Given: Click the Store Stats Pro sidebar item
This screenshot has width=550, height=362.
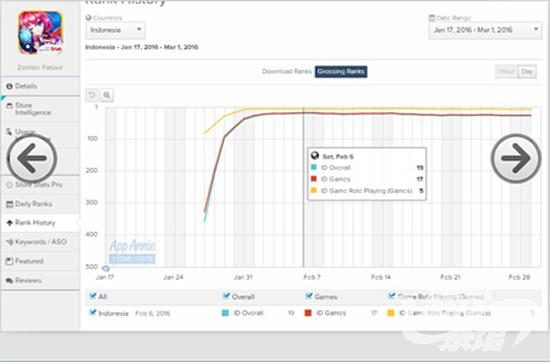Looking at the screenshot, I should click(x=40, y=185).
